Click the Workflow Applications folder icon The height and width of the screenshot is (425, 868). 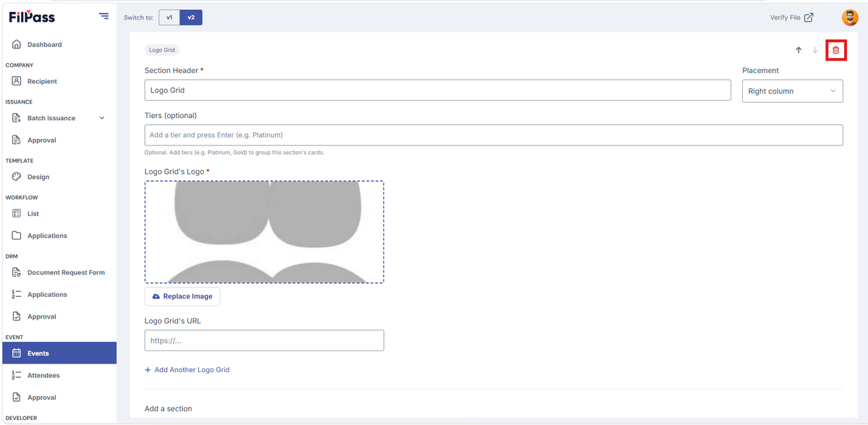pos(17,236)
